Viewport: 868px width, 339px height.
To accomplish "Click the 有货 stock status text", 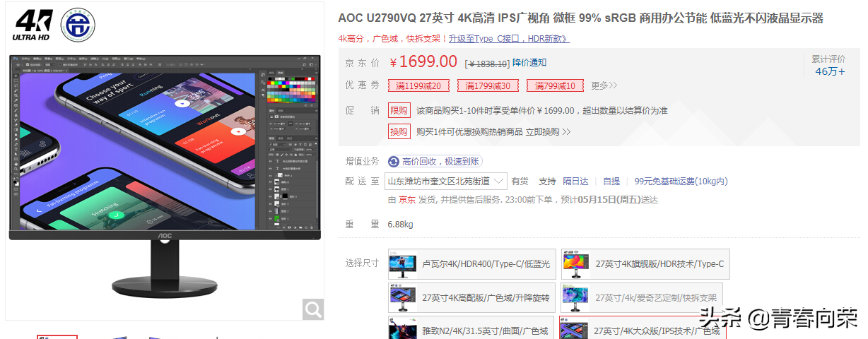I will (x=520, y=182).
